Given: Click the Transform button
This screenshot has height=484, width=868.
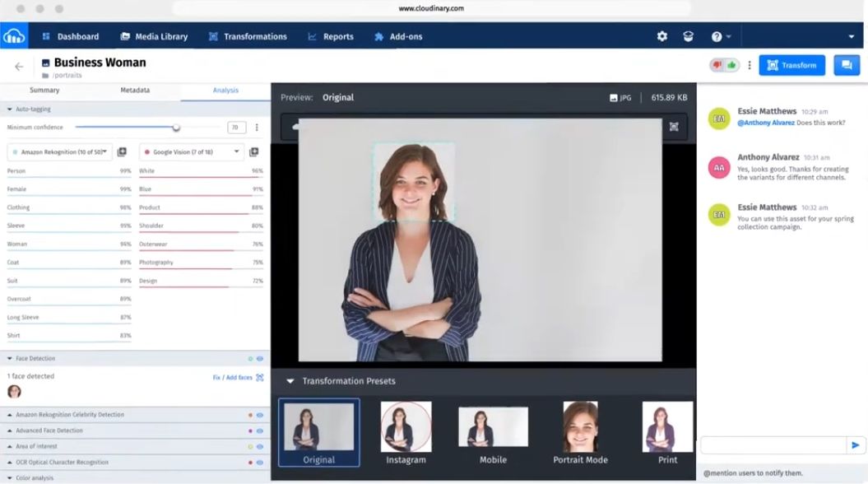Looking at the screenshot, I should 791,65.
